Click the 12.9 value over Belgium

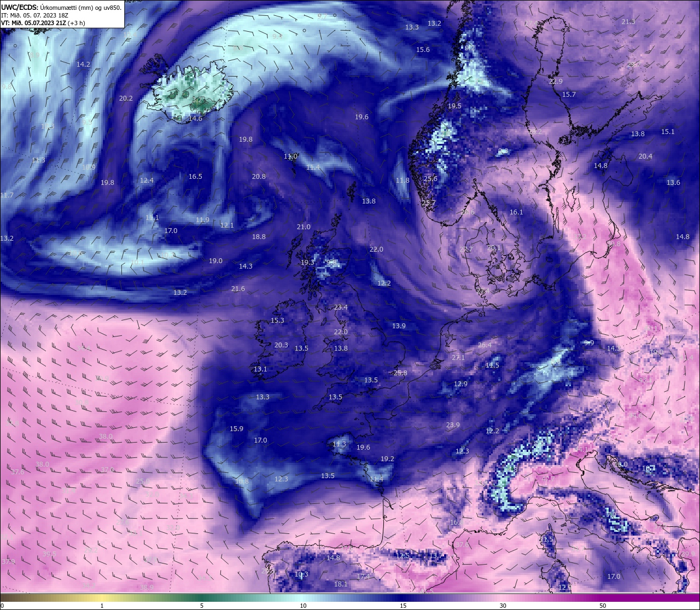pos(460,384)
